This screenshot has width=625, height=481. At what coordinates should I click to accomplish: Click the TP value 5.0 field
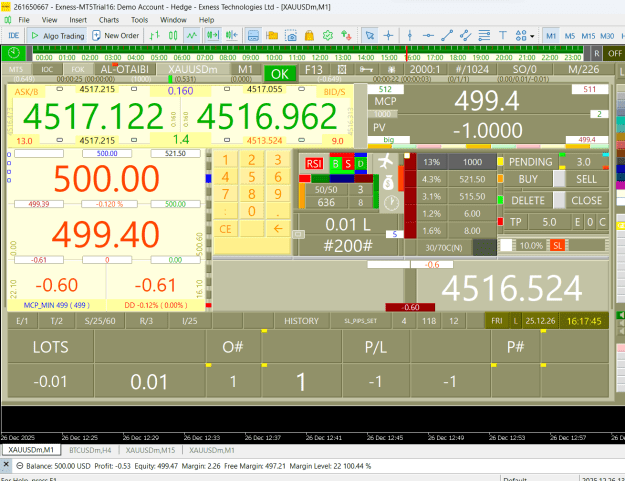549,222
